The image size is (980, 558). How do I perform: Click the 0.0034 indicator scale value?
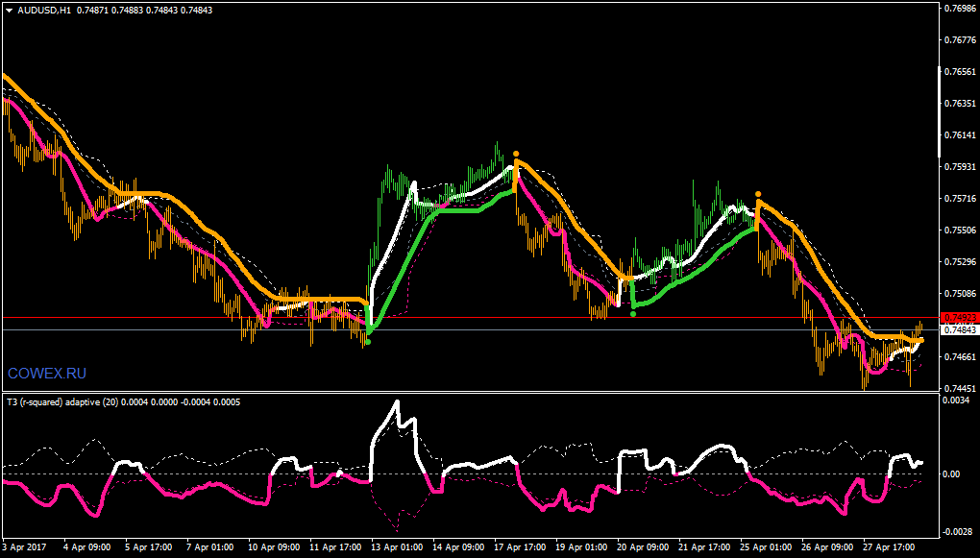click(956, 400)
